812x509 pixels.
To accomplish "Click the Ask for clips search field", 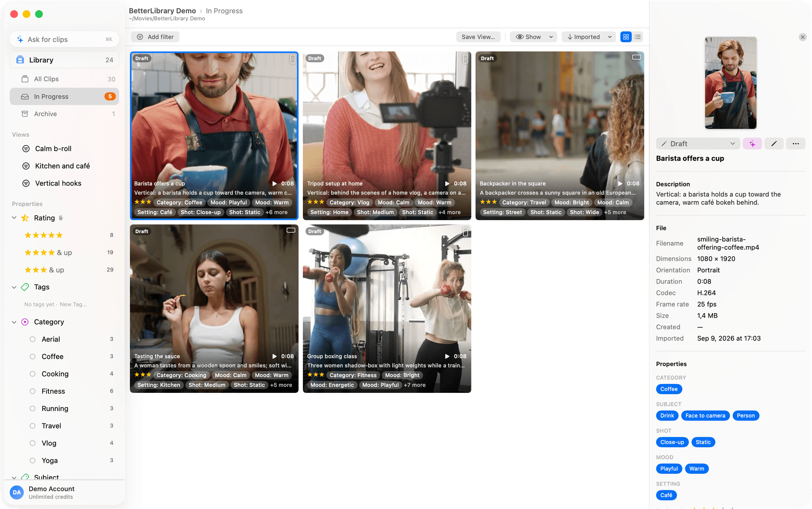I will pos(65,39).
